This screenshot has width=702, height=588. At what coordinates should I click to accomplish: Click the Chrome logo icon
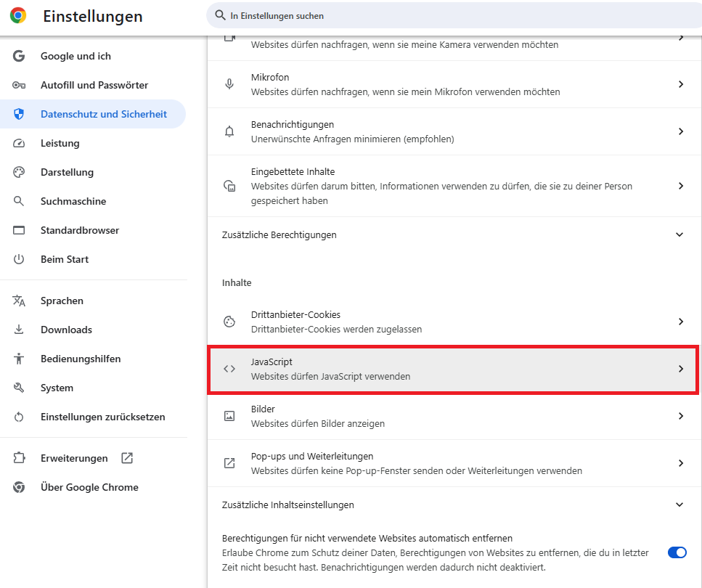click(x=18, y=16)
